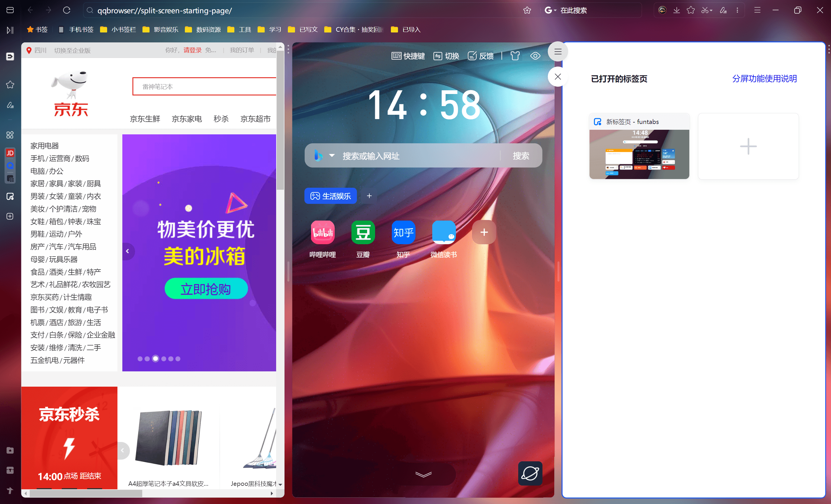Click the sidebar pen note icon
Viewport: 831px width, 504px height.
click(10, 105)
